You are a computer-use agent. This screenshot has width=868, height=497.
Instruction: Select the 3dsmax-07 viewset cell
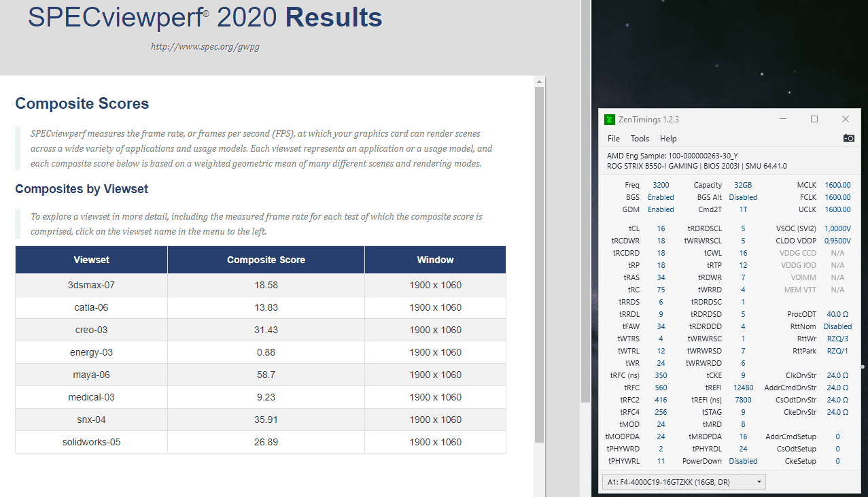(92, 285)
